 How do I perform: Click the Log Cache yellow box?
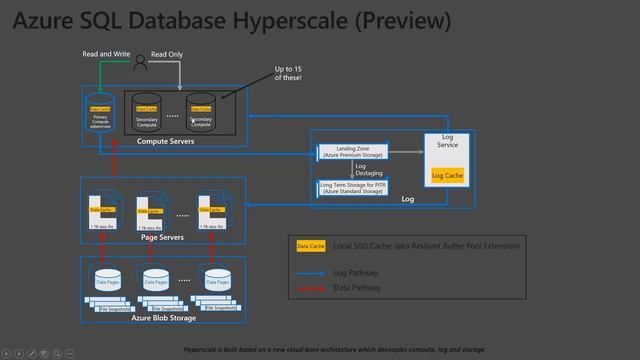(447, 176)
